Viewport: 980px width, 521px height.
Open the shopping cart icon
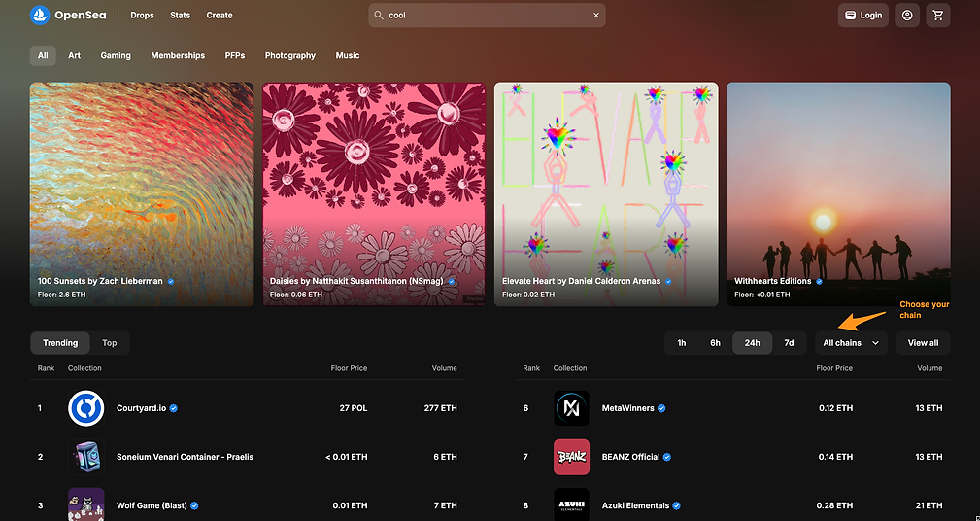coord(937,16)
